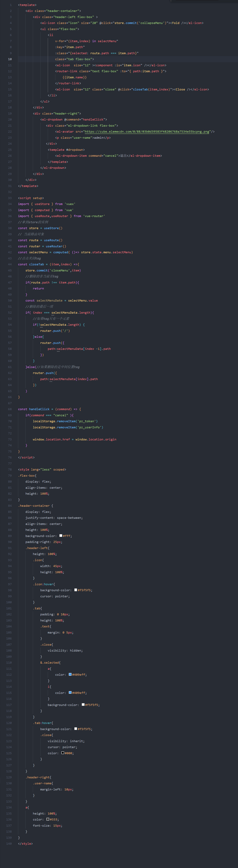
Task: Click the #fff background-color swatch
Action: click(x=61, y=535)
